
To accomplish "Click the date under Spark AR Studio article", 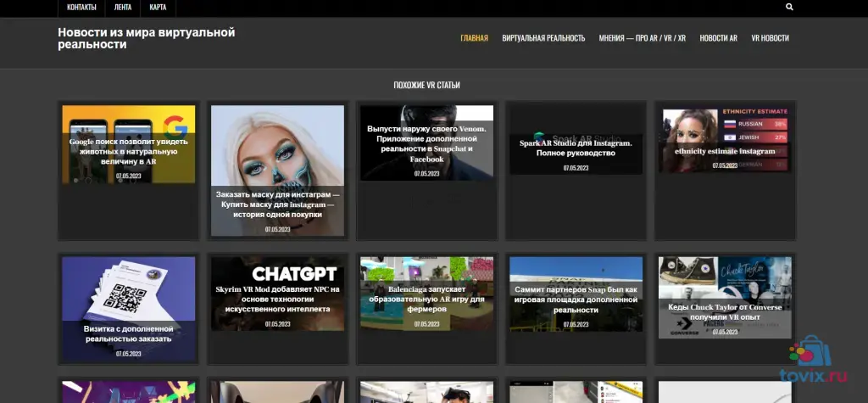I will point(576,167).
